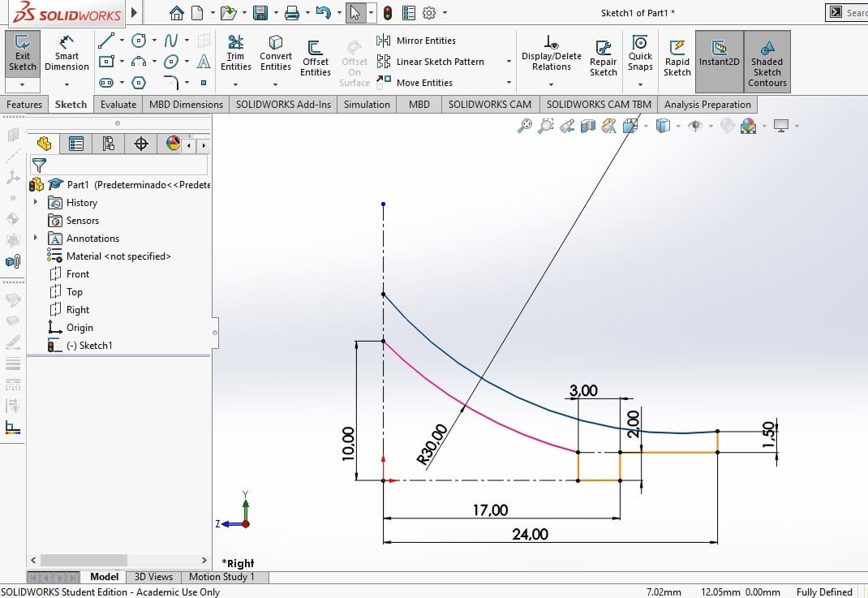Image resolution: width=868 pixels, height=598 pixels.
Task: Open the Trim Entities dropdown arrow
Action: coord(236,84)
